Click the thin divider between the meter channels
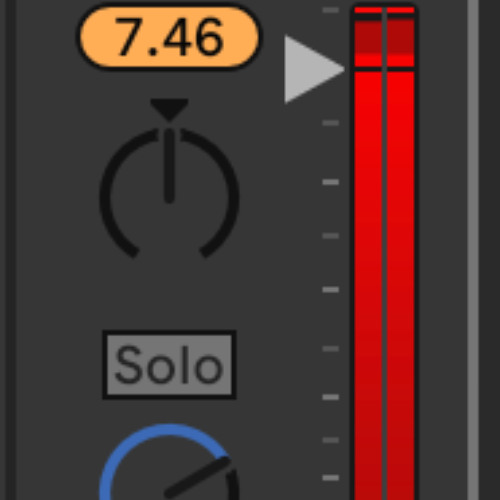The image size is (500, 500). [384, 253]
